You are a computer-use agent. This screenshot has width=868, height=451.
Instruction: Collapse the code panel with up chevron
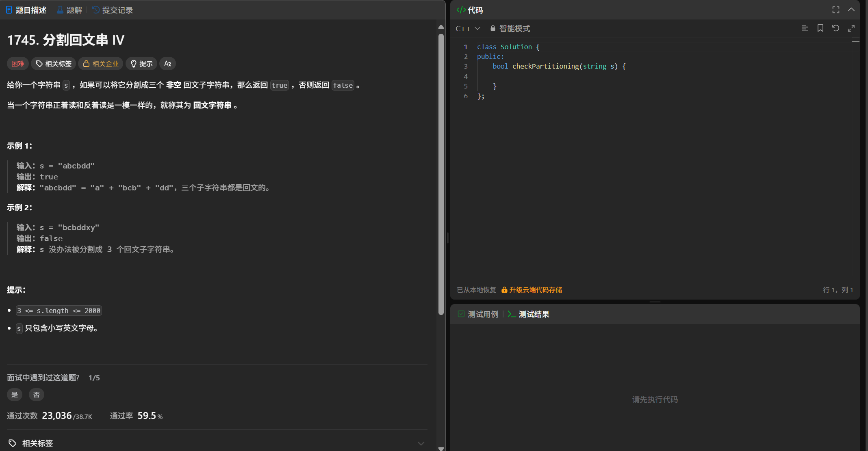(851, 10)
